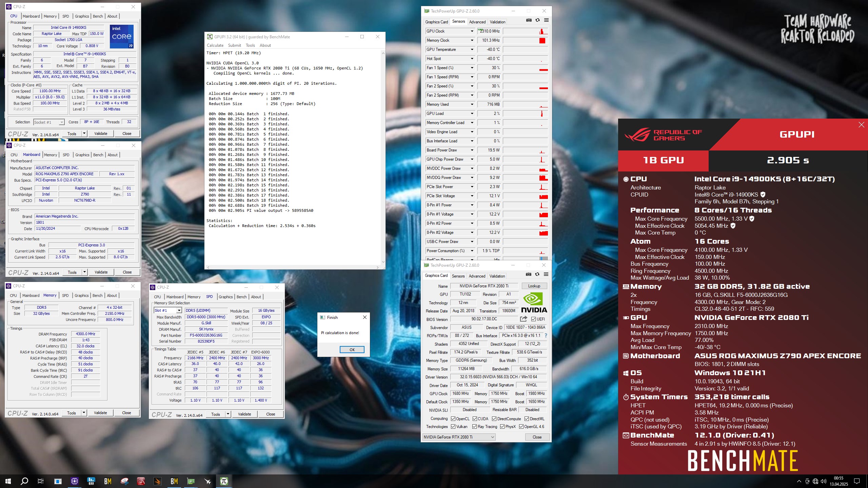Screen dimensions: 868x488
Task: Launch Snipping Tool from the taskbar
Action: tap(124, 481)
